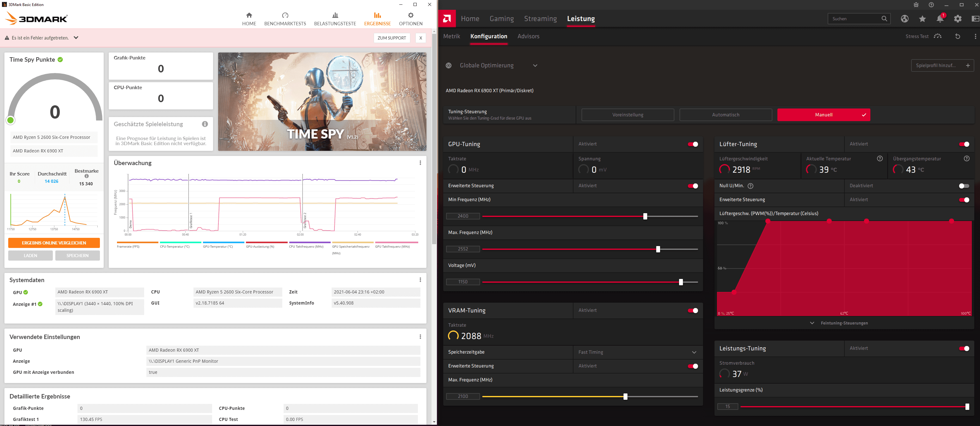Toggle fan Erweiterte Steuerung switch

(x=964, y=200)
